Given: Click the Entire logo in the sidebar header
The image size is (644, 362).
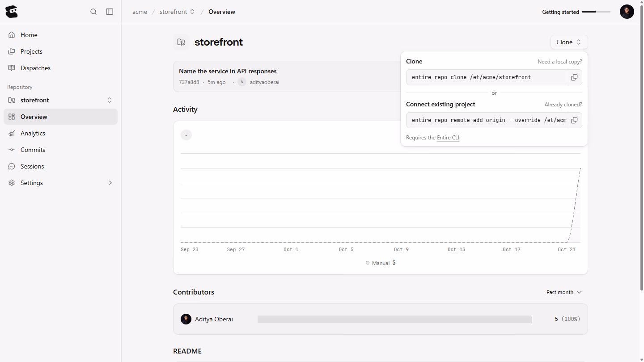Looking at the screenshot, I should point(12,12).
